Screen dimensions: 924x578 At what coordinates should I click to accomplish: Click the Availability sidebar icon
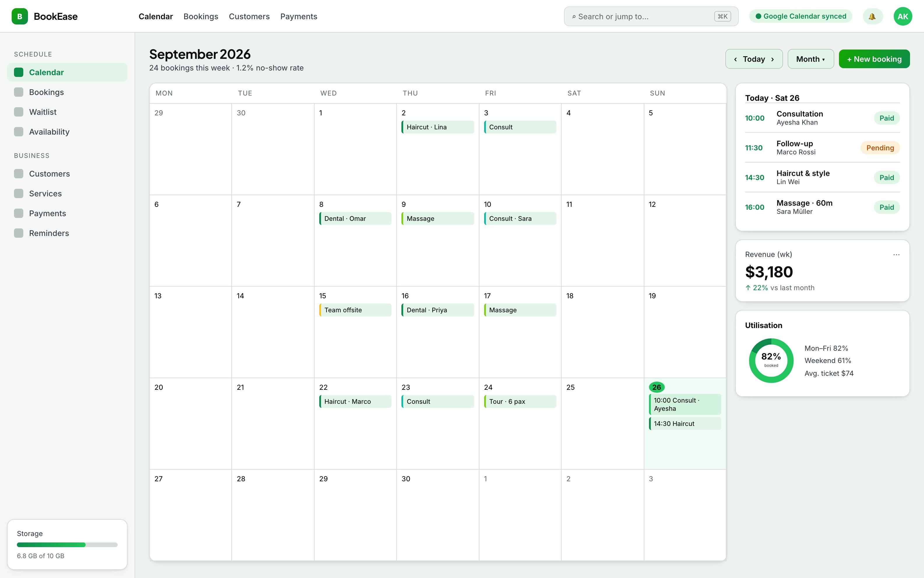pyautogui.click(x=19, y=132)
